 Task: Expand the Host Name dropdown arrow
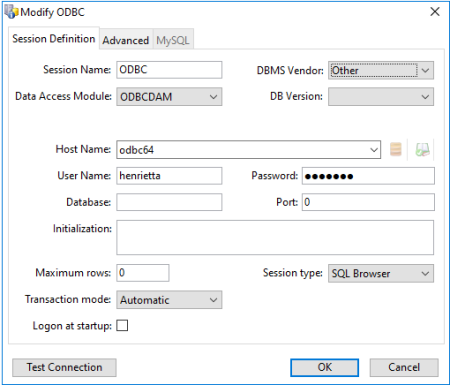[374, 150]
